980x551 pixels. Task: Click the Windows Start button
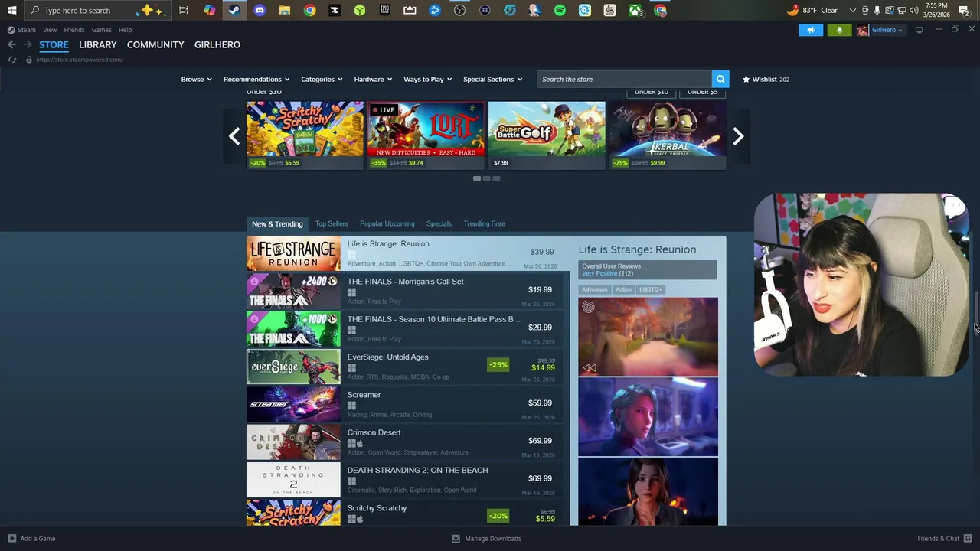pyautogui.click(x=11, y=10)
